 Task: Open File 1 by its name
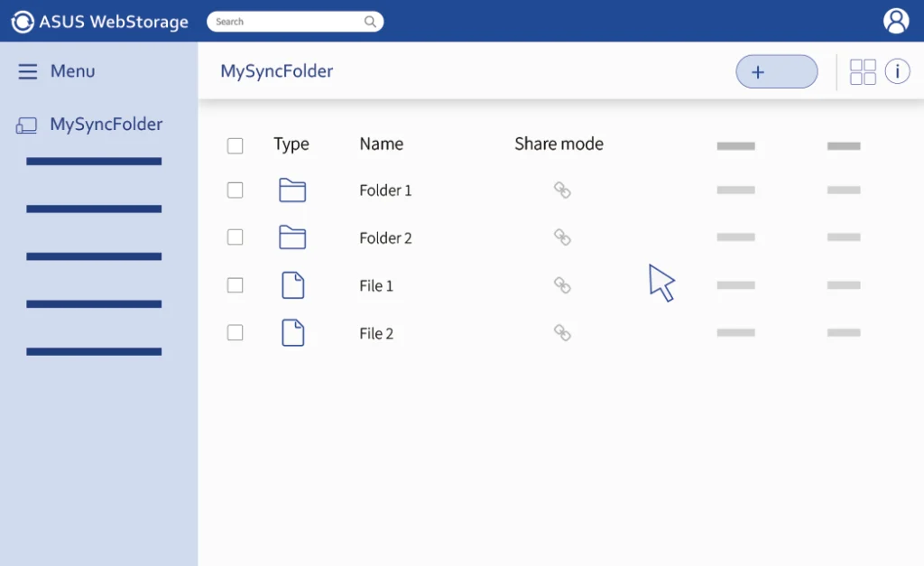(x=376, y=286)
